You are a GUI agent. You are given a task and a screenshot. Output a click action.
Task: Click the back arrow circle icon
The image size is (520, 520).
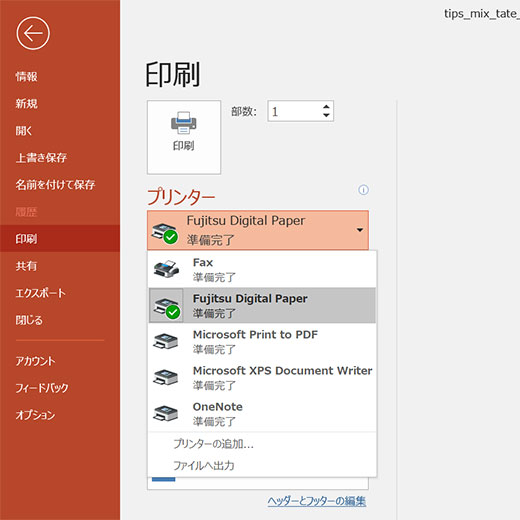(33, 33)
